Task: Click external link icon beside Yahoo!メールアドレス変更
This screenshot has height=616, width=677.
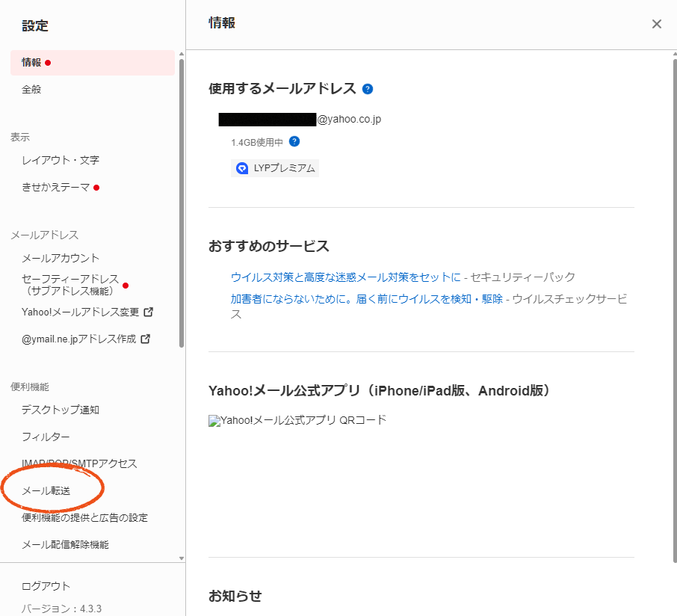Action: pos(148,312)
